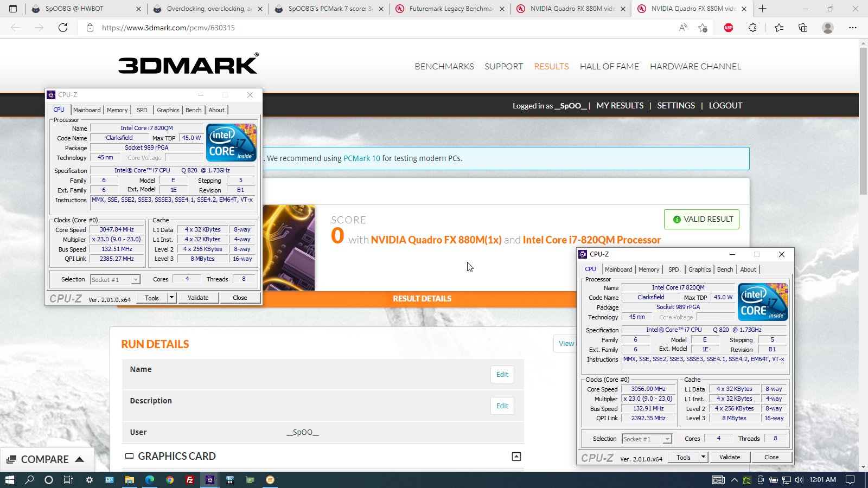Image resolution: width=868 pixels, height=488 pixels.
Task: Open Bench tab in CPU-Z showing 3056.90 MHz
Action: 725,269
